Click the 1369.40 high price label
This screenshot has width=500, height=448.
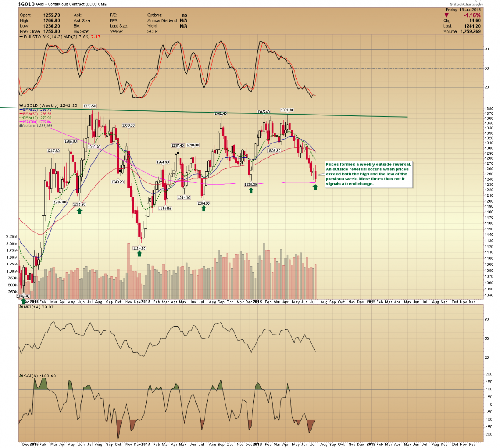287,110
